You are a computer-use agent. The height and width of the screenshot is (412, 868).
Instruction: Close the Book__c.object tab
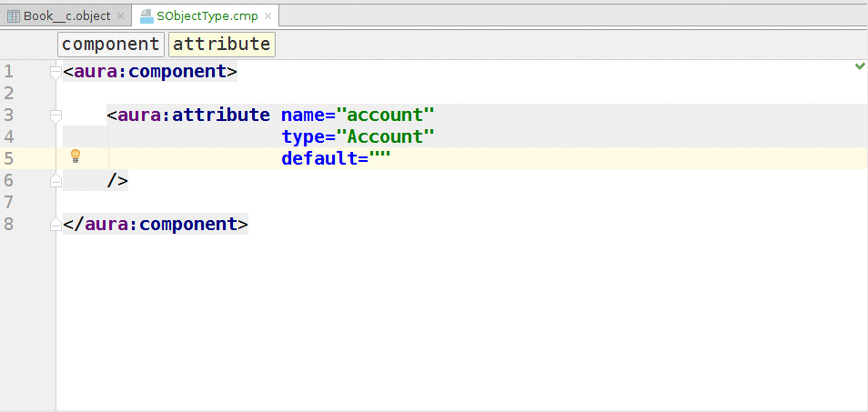120,16
